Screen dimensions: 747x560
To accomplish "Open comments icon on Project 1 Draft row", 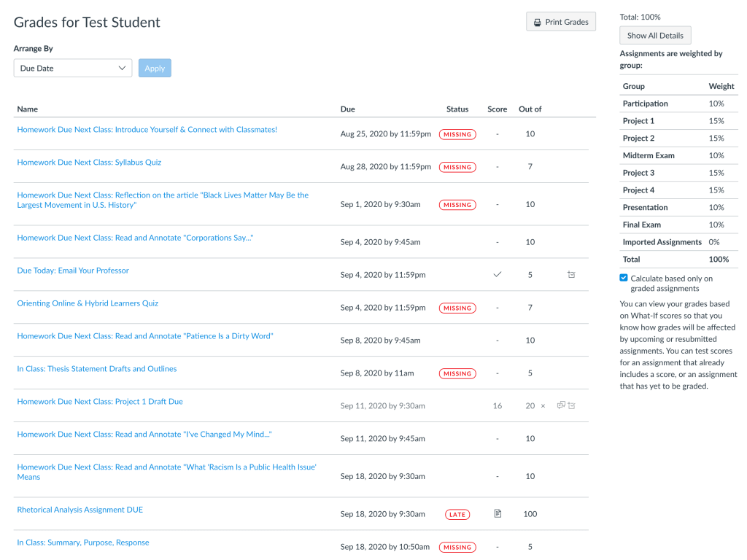I will (x=561, y=405).
